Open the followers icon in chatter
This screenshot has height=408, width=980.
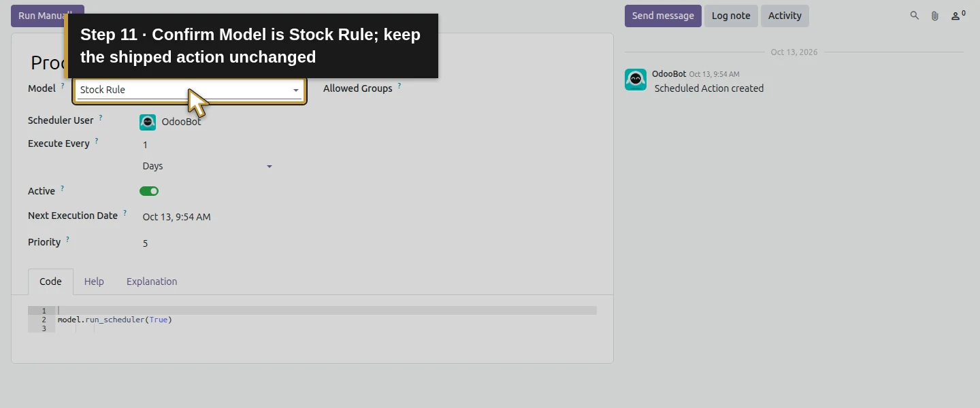point(958,16)
